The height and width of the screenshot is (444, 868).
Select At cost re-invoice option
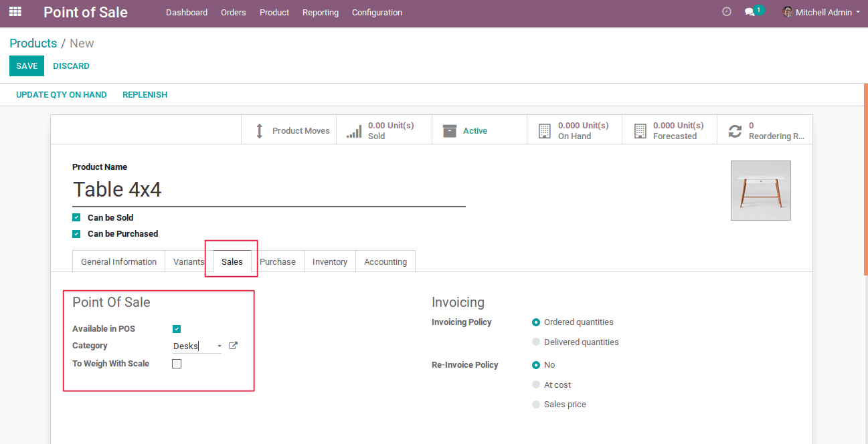(536, 385)
